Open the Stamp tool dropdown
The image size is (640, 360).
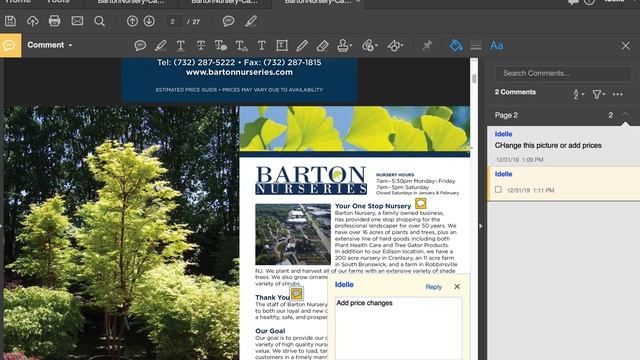click(x=344, y=45)
